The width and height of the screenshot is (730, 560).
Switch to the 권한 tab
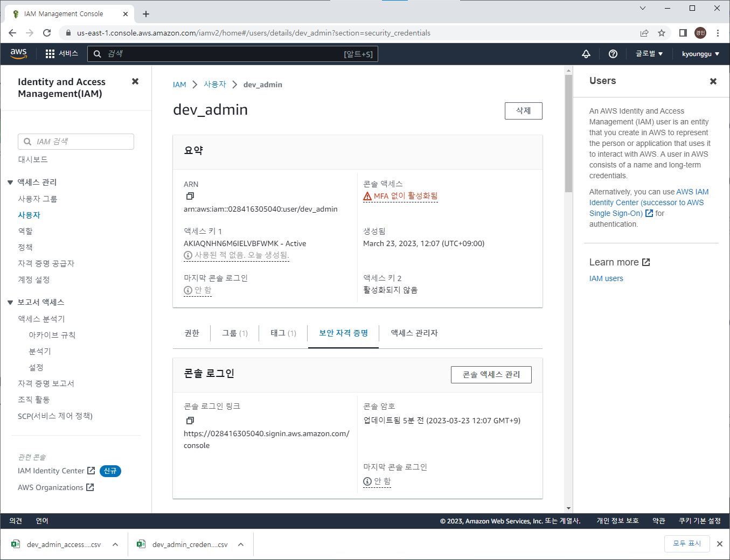(x=192, y=333)
